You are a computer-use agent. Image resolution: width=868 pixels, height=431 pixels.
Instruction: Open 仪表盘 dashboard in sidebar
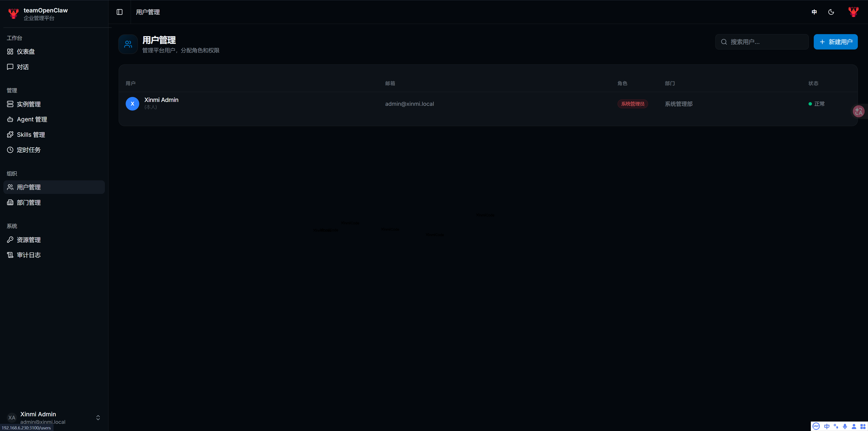point(26,52)
